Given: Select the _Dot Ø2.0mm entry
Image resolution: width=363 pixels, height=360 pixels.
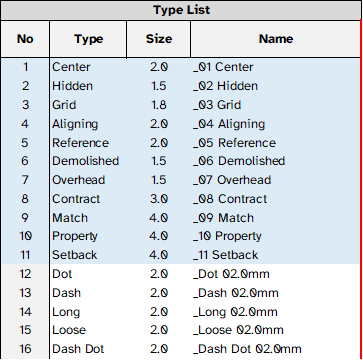Looking at the screenshot, I should point(231,274).
